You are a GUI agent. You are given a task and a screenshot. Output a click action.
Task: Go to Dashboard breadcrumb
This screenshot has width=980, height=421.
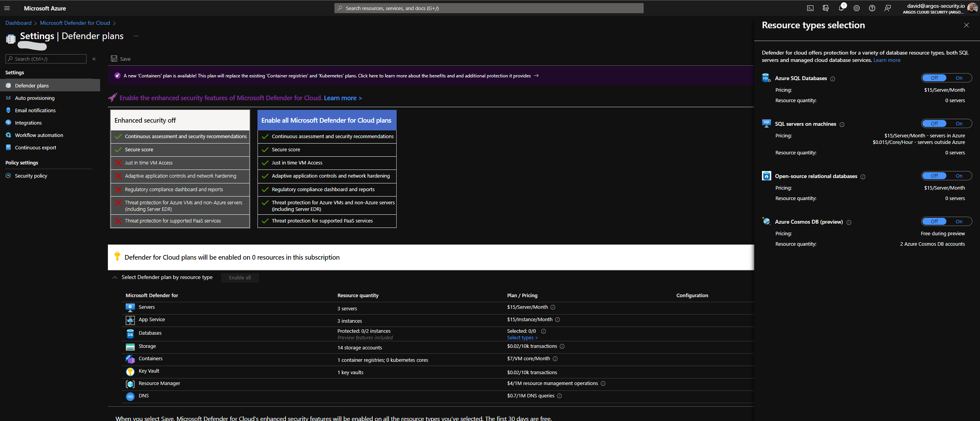tap(18, 23)
